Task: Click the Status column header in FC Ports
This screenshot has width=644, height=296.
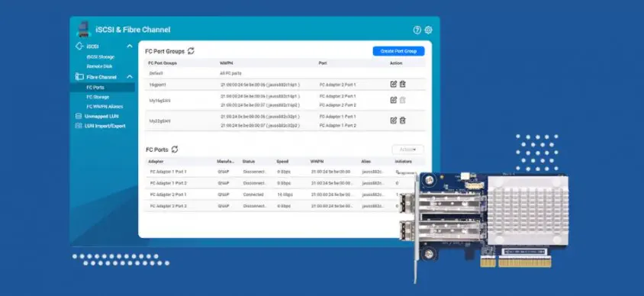Action: (x=249, y=161)
